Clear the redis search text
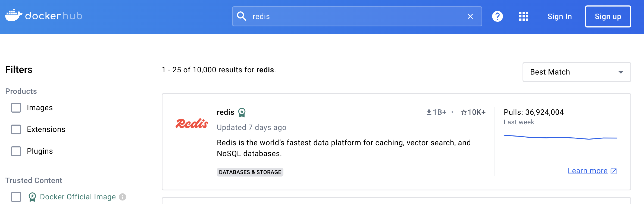The width and height of the screenshot is (644, 204). [x=470, y=16]
